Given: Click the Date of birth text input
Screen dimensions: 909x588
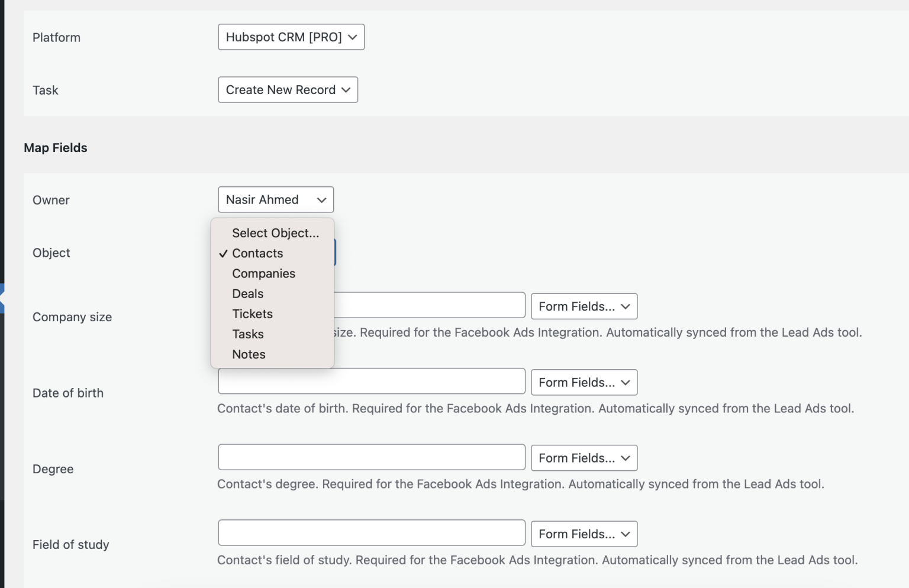Looking at the screenshot, I should pos(371,382).
